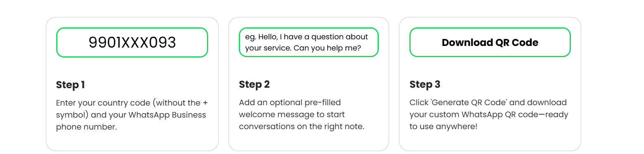Click 'welcome message to start' text line

coord(292,114)
